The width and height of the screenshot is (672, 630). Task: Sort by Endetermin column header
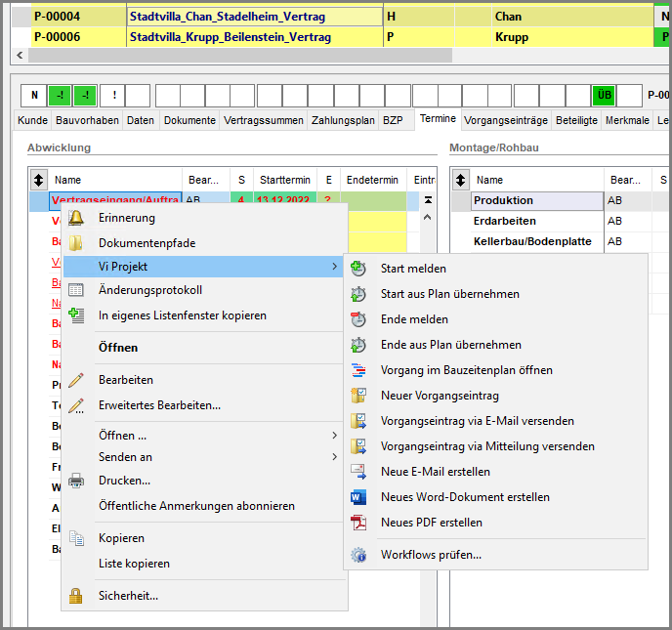point(372,180)
